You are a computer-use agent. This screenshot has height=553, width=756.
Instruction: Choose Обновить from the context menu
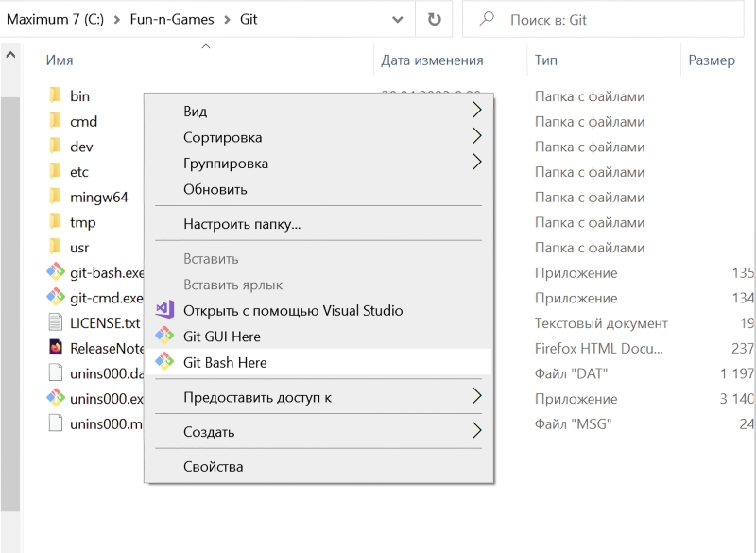coord(215,189)
